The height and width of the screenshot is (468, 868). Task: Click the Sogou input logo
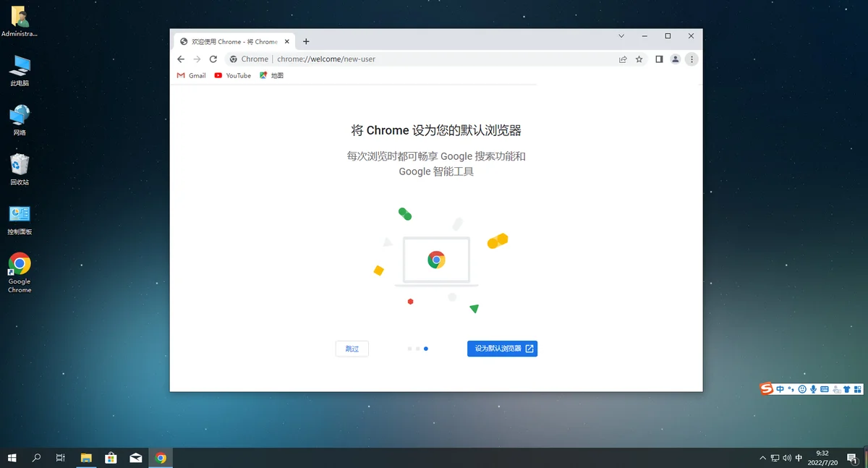tap(767, 389)
